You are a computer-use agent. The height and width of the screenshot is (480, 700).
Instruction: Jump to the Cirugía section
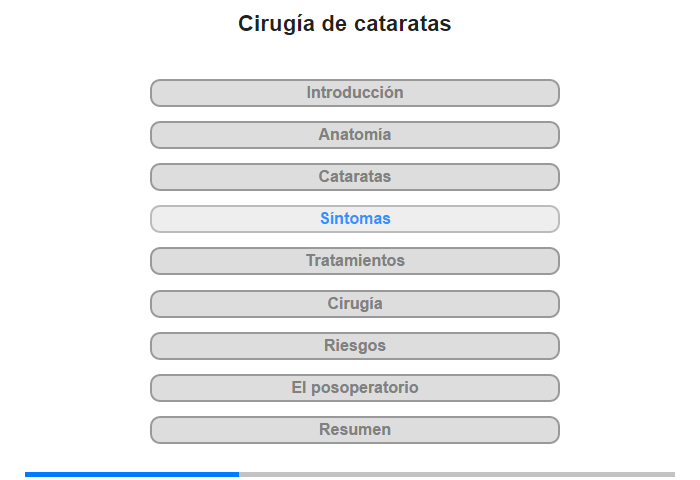(354, 304)
